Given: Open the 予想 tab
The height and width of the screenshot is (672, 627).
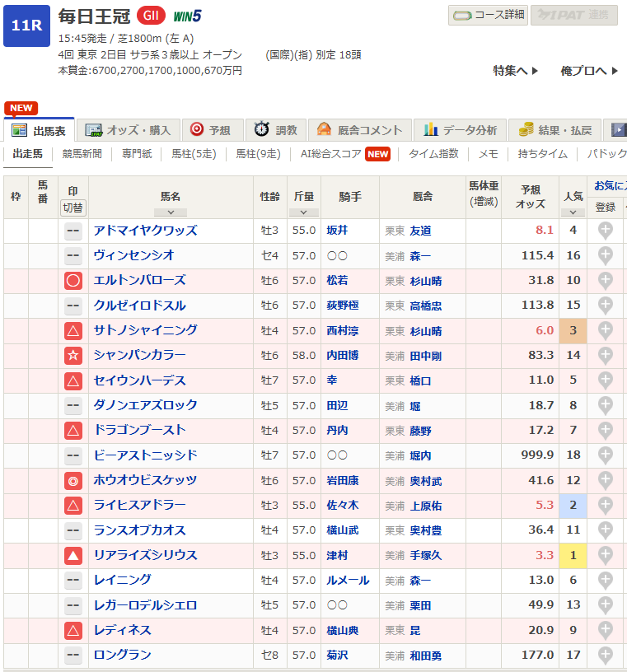Looking at the screenshot, I should click(213, 130).
